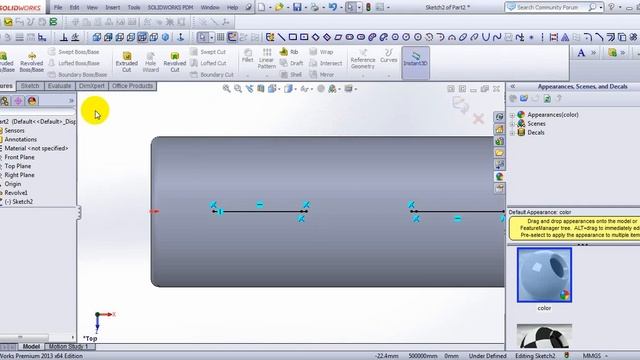Click the Hole Wizard tool
Image resolution: width=640 pixels, height=360 pixels.
[151, 62]
